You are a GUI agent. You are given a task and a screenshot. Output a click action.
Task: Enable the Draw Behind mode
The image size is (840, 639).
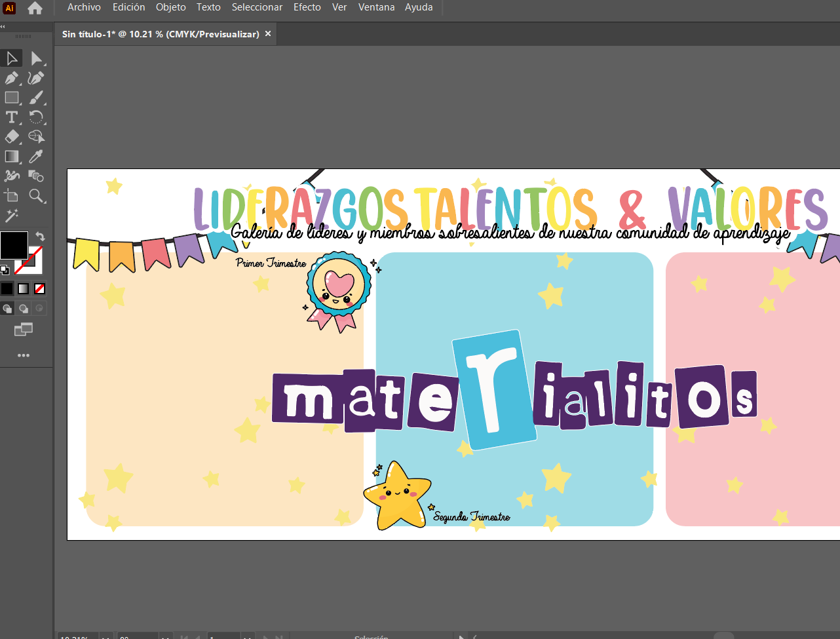[x=24, y=308]
